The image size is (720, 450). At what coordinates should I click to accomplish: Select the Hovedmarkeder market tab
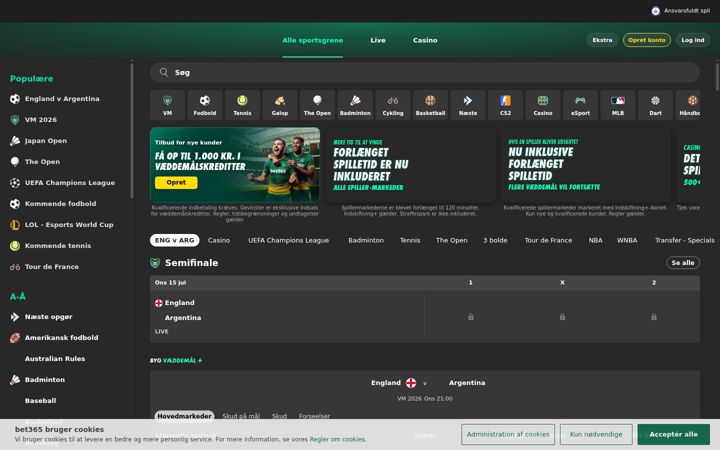coord(184,416)
